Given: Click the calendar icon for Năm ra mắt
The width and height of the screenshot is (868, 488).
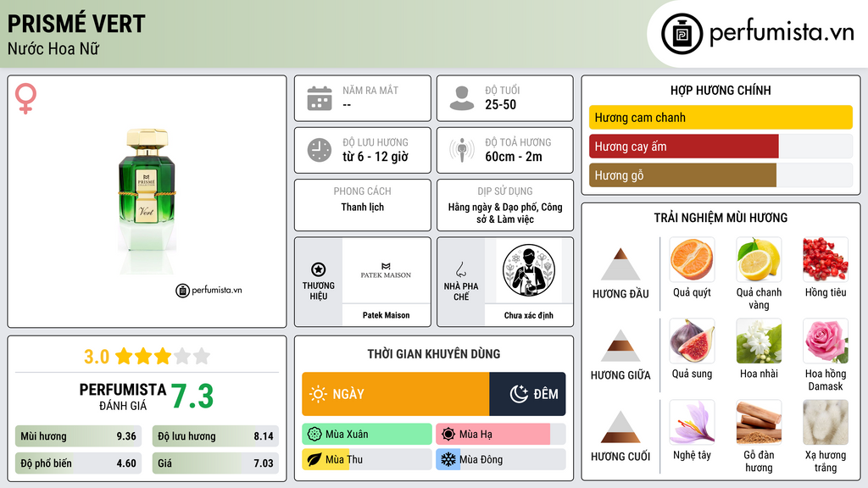Looking at the screenshot, I should (320, 98).
